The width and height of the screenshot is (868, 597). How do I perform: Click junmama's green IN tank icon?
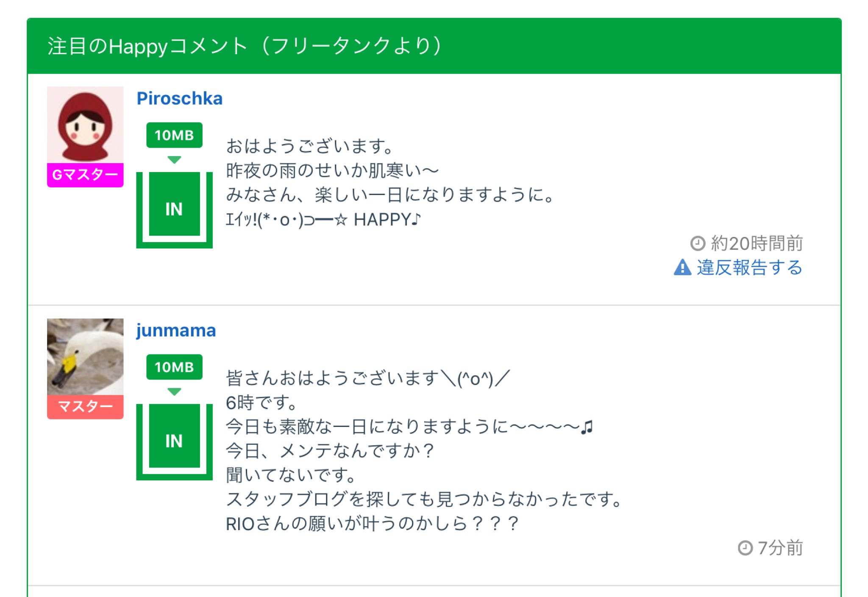point(174,441)
